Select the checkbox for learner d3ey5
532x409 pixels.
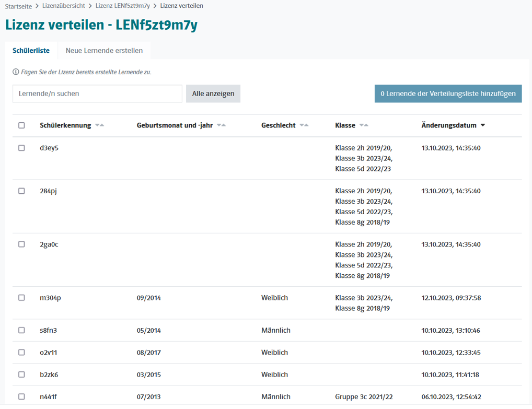(x=21, y=148)
